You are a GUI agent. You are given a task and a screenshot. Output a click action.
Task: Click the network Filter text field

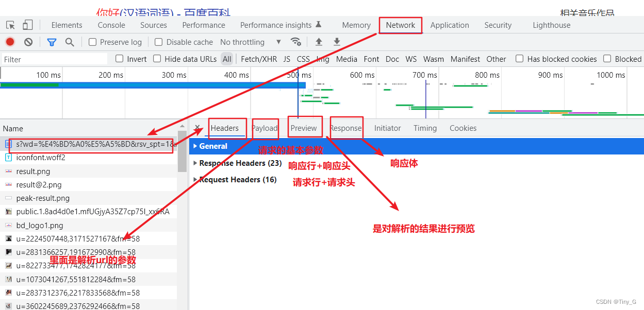point(55,59)
